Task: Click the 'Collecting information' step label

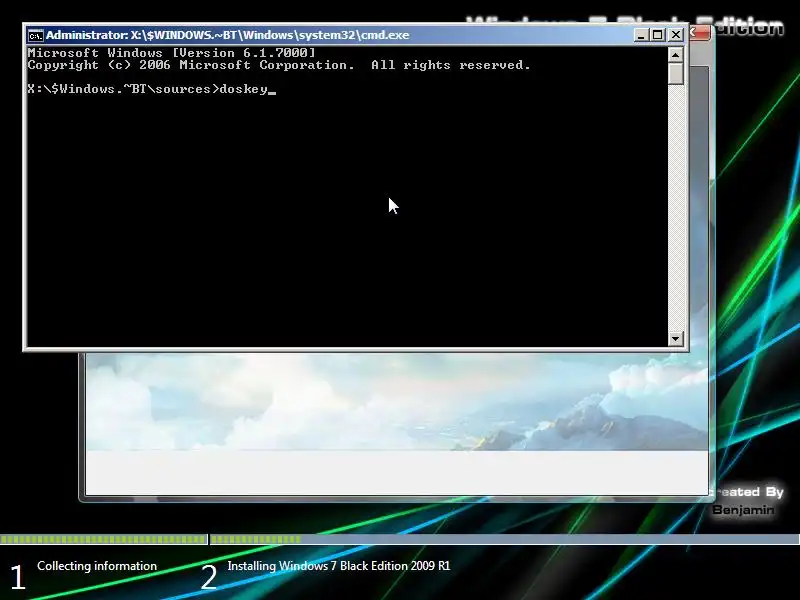Action: click(x=97, y=566)
